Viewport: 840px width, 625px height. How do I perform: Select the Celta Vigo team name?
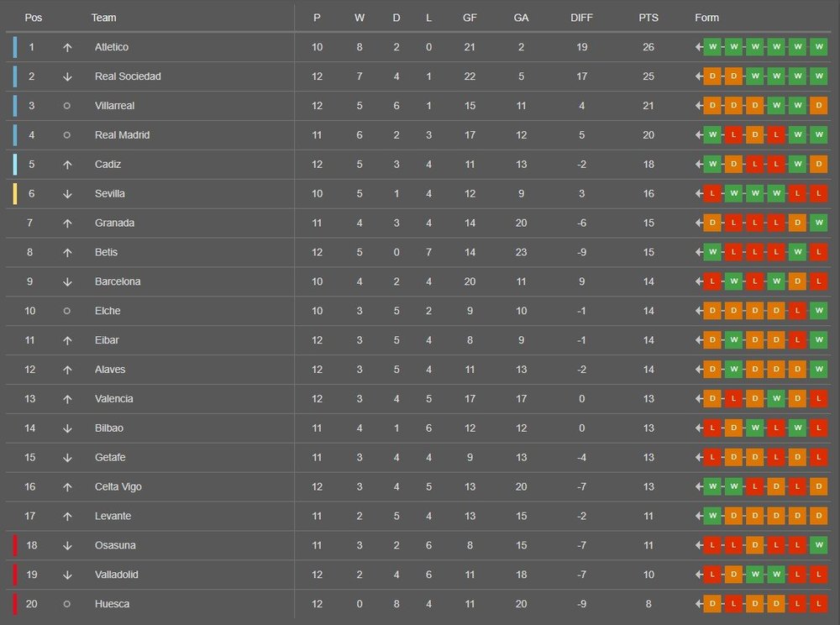[118, 486]
